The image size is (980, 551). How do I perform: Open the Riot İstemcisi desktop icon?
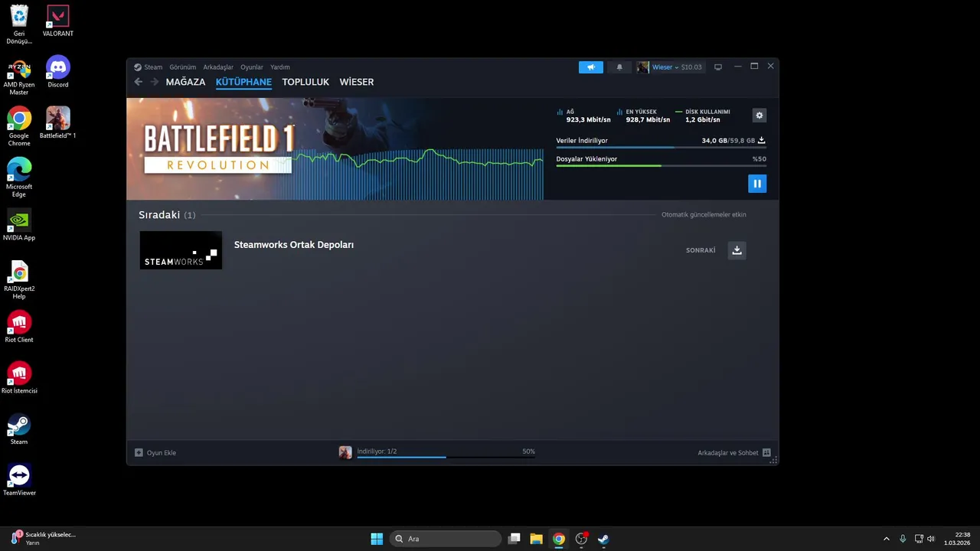click(19, 378)
